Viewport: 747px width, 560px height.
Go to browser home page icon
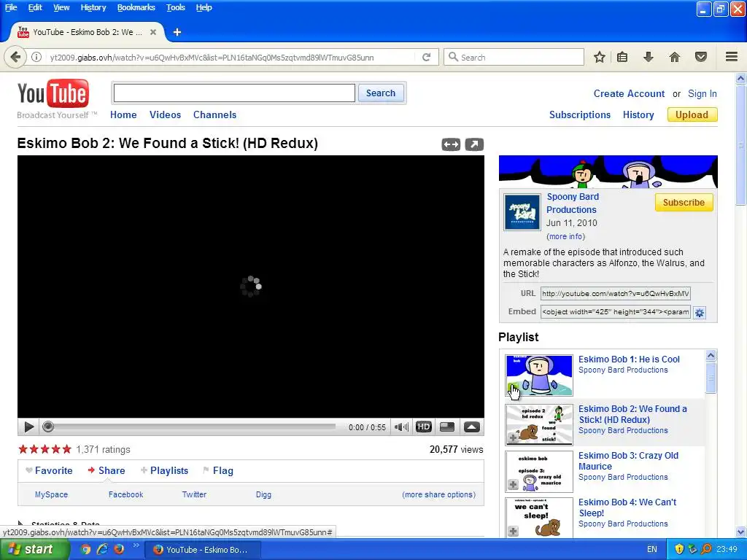pos(675,57)
